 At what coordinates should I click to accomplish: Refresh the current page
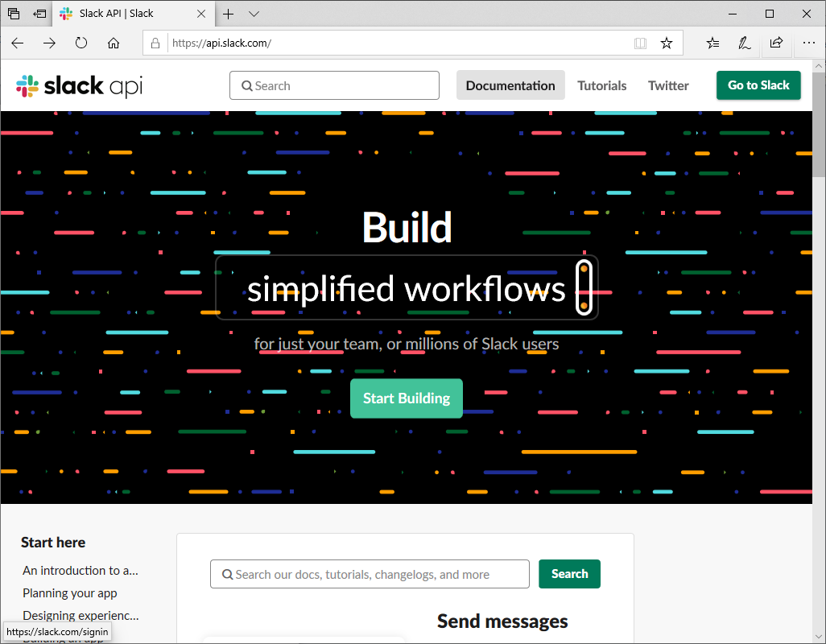81,43
